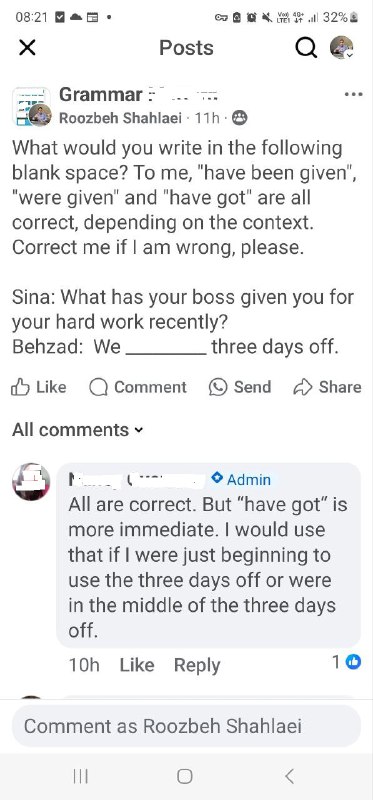Tap the Comment speech bubble icon

97,387
